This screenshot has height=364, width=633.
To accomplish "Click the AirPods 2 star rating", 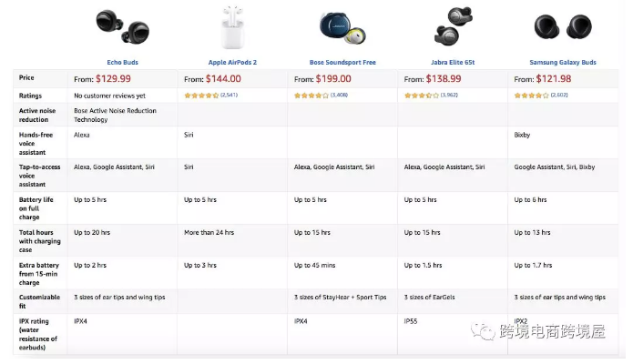I will click(201, 96).
